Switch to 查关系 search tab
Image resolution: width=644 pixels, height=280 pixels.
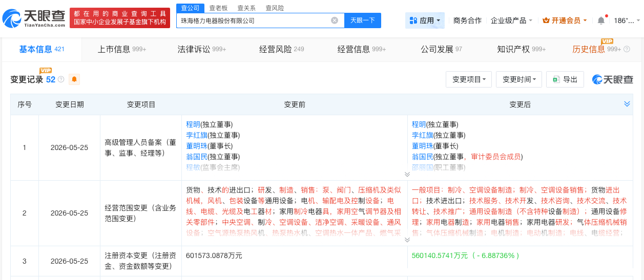coord(246,8)
